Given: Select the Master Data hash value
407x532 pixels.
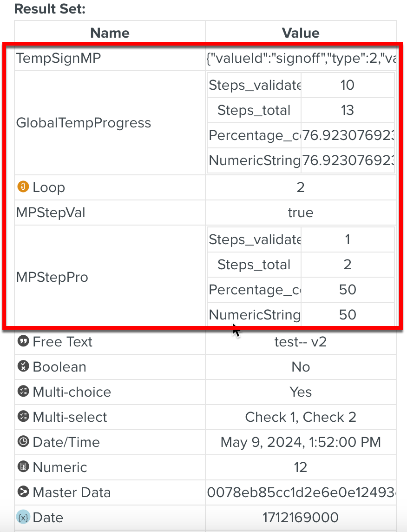Looking at the screenshot, I should 301,492.
